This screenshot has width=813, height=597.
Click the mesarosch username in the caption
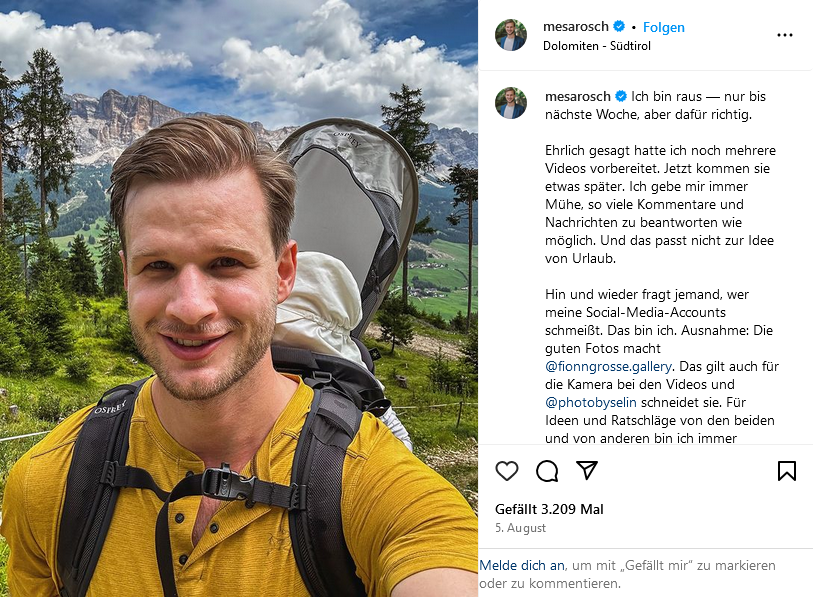point(578,96)
